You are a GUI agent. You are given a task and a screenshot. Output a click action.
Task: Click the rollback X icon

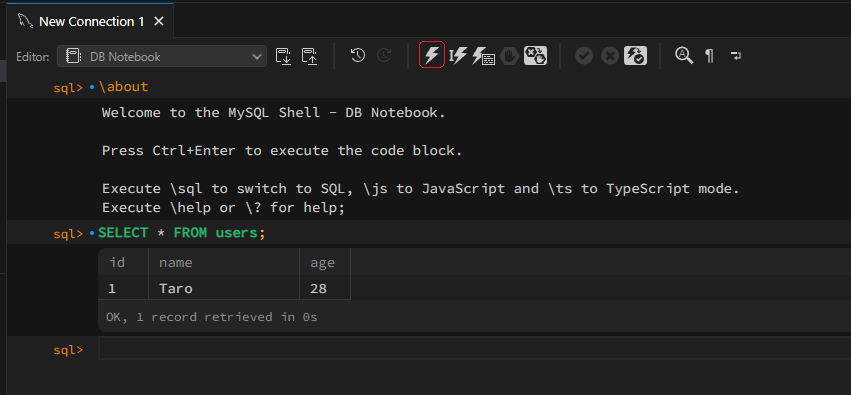click(x=610, y=55)
